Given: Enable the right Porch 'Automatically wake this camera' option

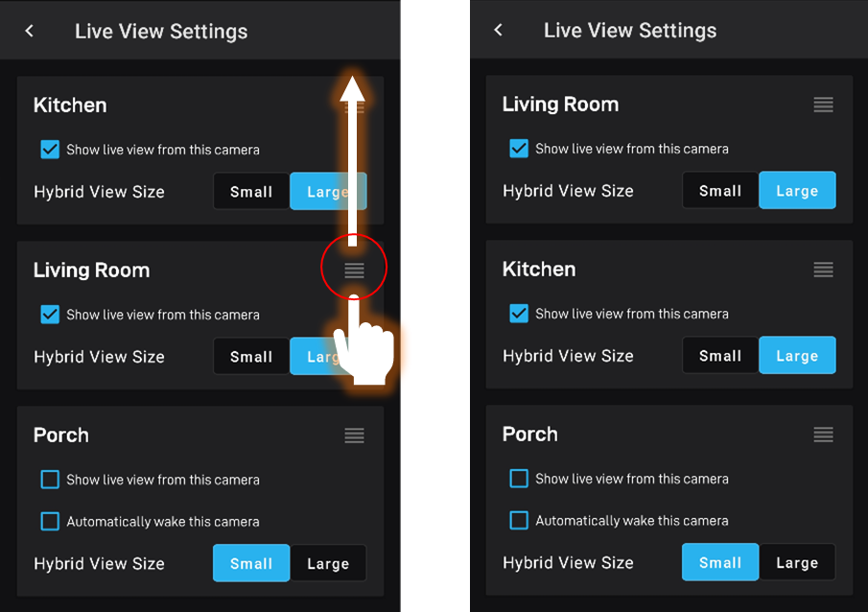Looking at the screenshot, I should pos(519,521).
